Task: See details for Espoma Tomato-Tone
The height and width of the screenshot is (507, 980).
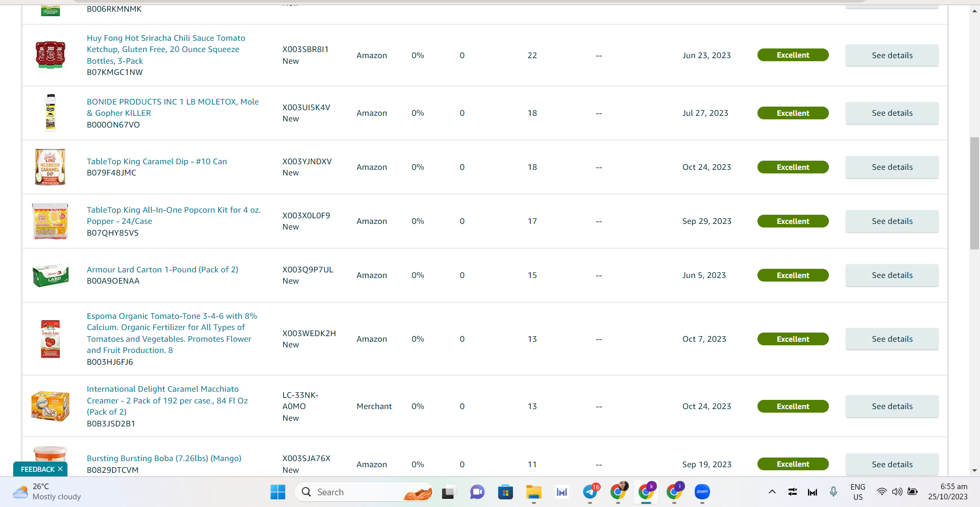Action: pos(892,339)
